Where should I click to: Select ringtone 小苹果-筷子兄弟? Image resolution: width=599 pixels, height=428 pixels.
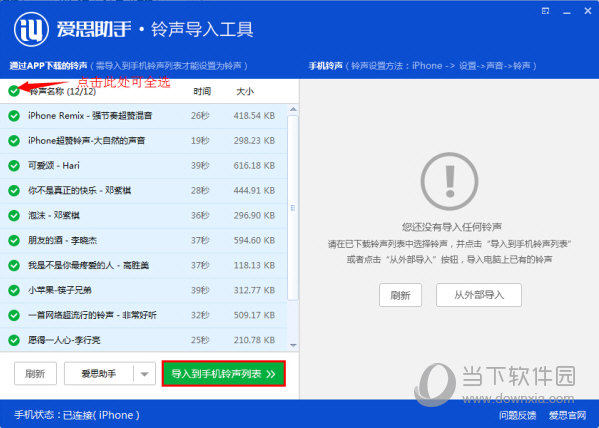point(144,290)
